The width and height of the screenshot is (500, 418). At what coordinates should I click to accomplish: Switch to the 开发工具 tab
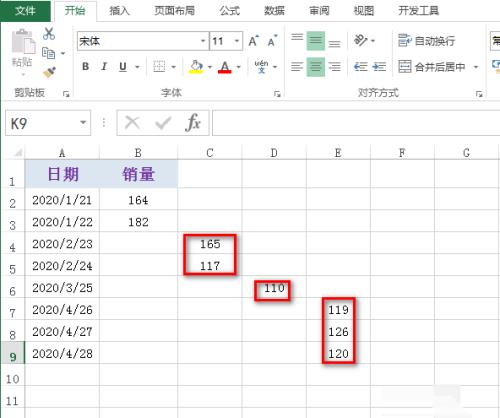419,11
